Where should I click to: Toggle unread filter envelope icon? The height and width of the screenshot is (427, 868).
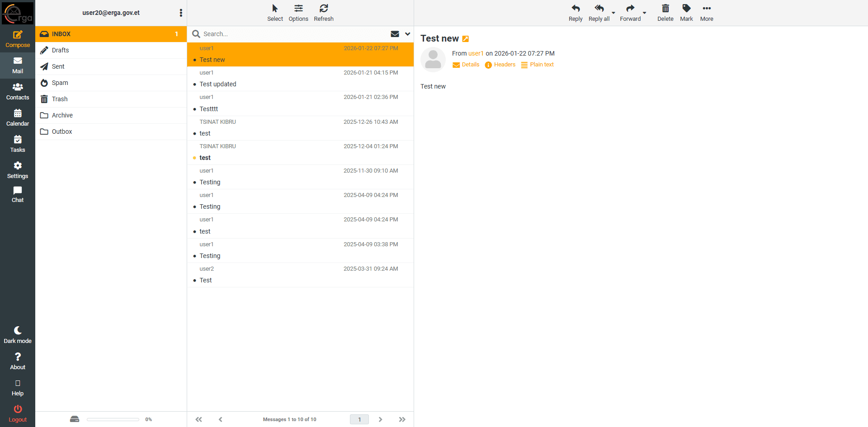click(395, 34)
